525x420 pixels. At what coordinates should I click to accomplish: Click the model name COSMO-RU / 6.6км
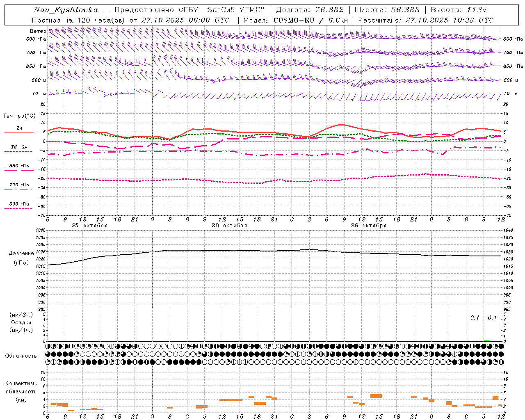[311, 20]
